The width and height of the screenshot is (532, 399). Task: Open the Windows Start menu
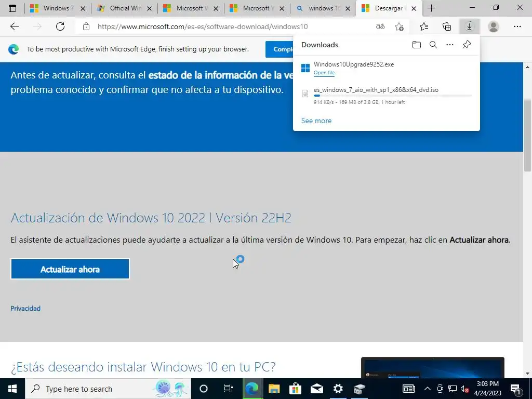[x=12, y=389]
